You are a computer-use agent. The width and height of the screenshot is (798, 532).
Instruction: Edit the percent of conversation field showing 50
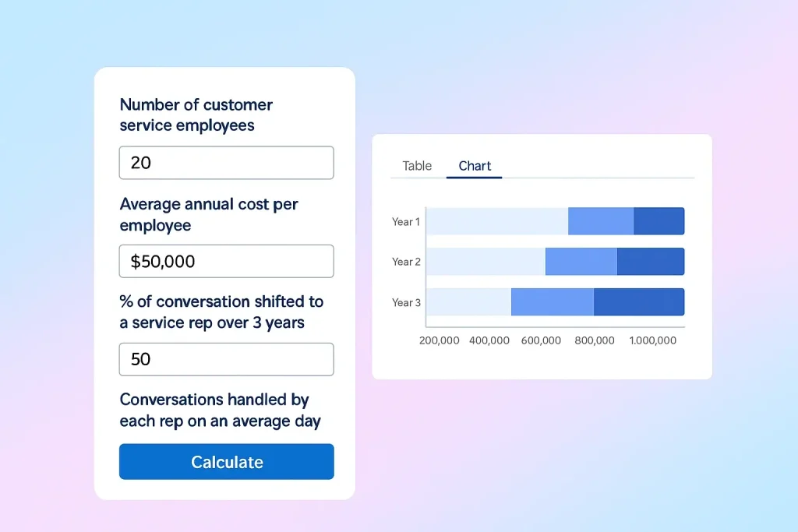(x=227, y=360)
